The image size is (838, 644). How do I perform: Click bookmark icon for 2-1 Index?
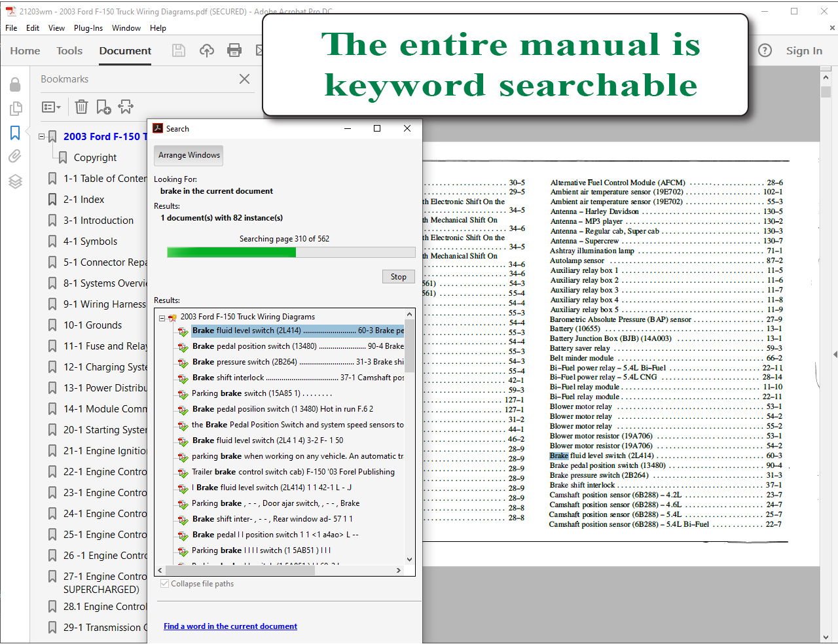click(x=52, y=200)
